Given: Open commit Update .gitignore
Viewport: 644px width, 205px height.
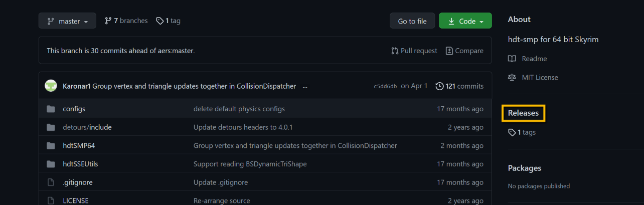Looking at the screenshot, I should 221,182.
